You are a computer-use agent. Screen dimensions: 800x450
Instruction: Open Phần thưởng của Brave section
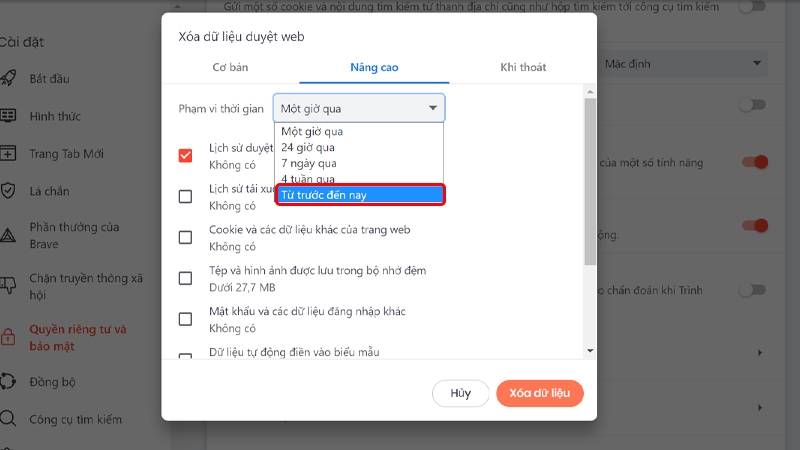click(x=74, y=235)
